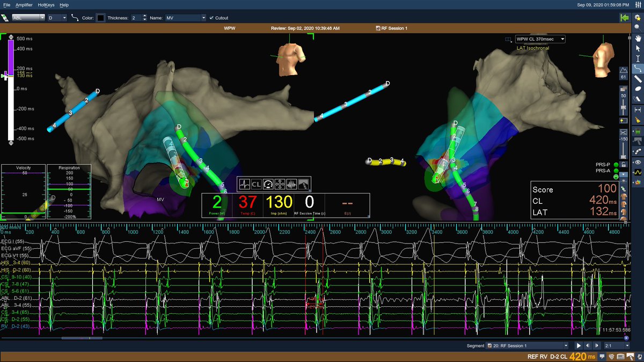Select the ruler measure tool
The height and width of the screenshot is (362, 644).
pos(638,79)
